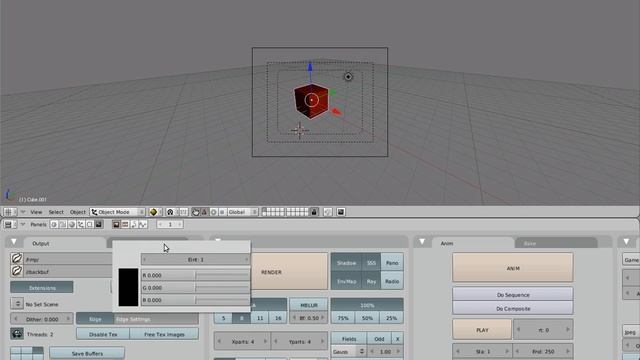
Task: Open the Select menu
Action: pos(56,212)
